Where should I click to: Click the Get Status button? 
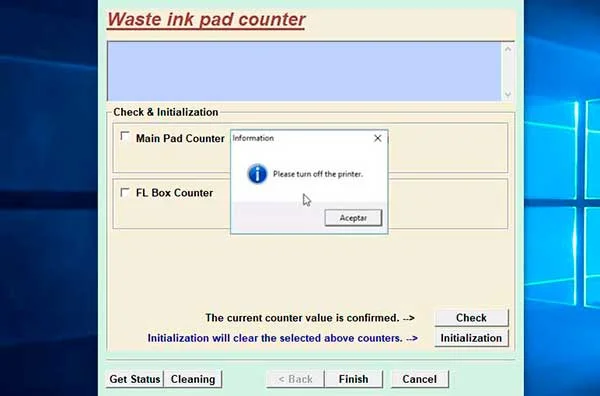click(x=135, y=379)
